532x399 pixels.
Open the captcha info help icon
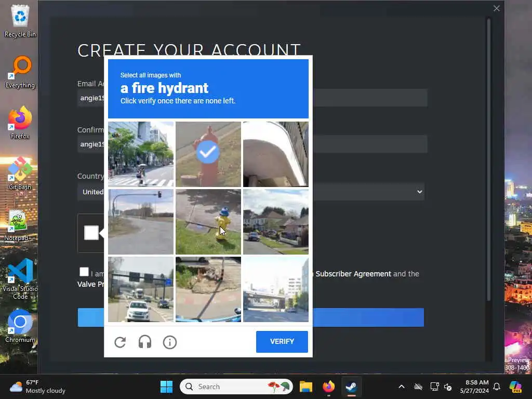pos(170,342)
